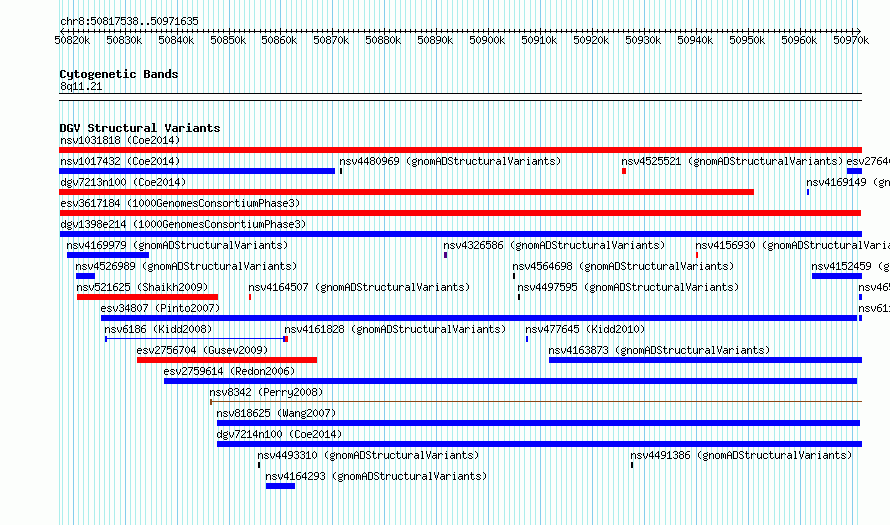Click the thin nsv6186 variant line
Image resolution: width=890 pixels, height=525 pixels.
pos(195,339)
